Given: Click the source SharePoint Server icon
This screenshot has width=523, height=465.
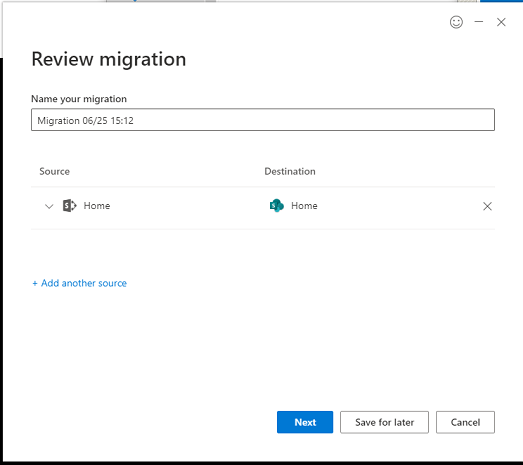Looking at the screenshot, I should tap(70, 205).
